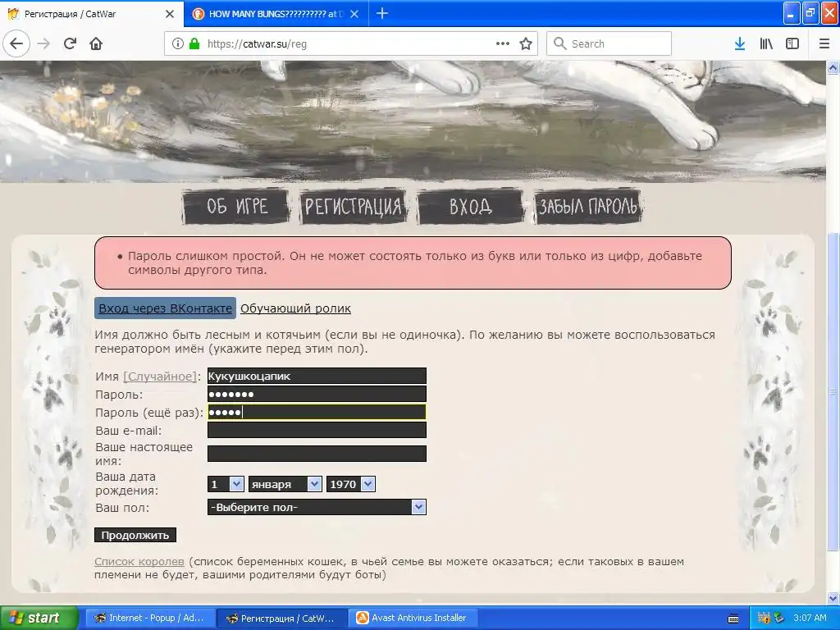The width and height of the screenshot is (840, 630).
Task: Bookmark this page with the star icon
Action: coord(526,44)
